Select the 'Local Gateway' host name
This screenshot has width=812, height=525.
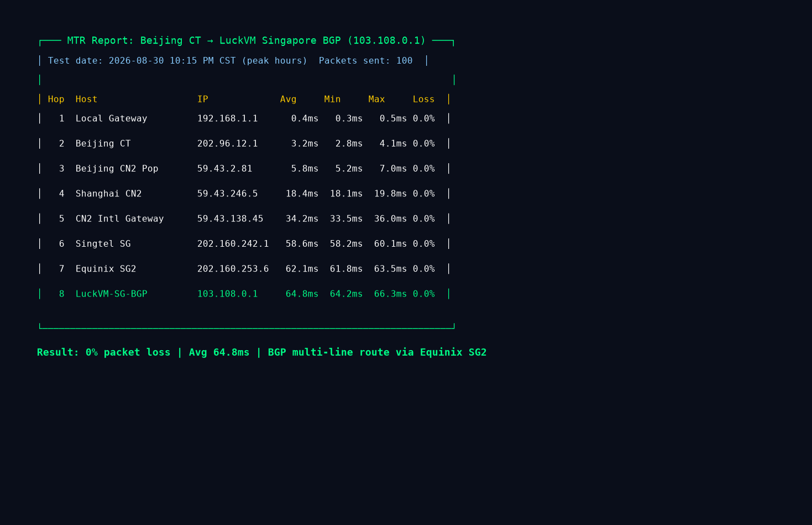point(112,119)
